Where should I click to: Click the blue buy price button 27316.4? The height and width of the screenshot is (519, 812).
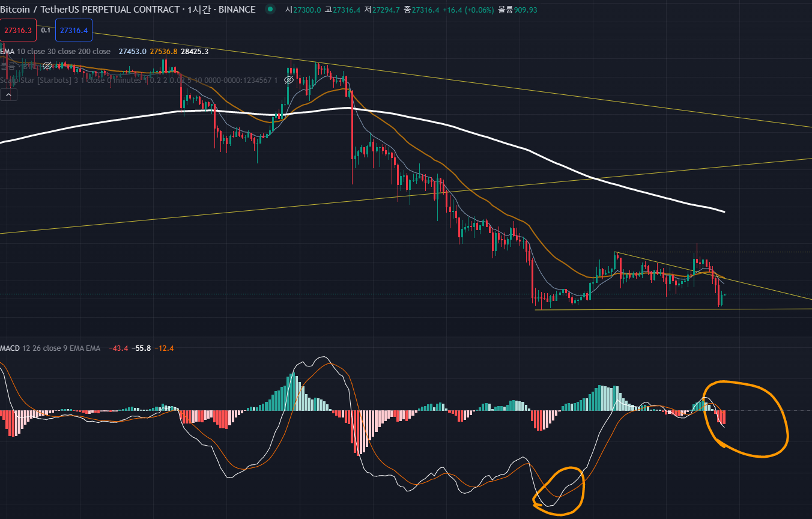pos(73,29)
